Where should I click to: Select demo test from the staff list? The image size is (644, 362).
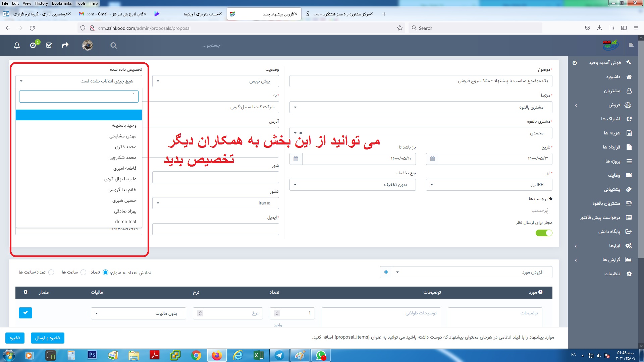coord(79,222)
